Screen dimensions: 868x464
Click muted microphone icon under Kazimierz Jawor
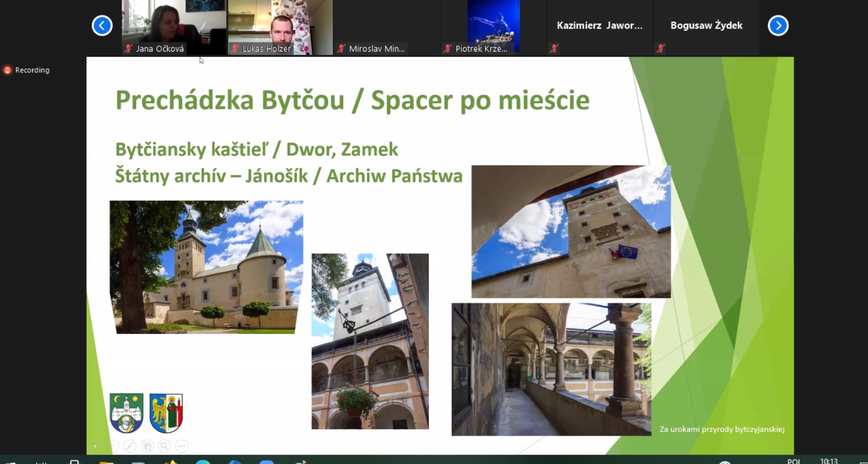(x=554, y=49)
